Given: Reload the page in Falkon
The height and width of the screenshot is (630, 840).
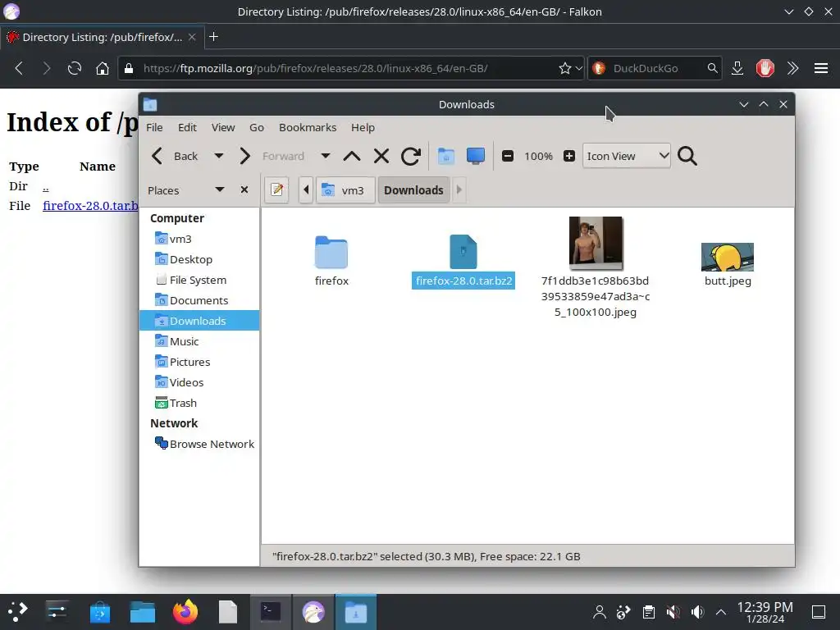Looking at the screenshot, I should point(75,68).
